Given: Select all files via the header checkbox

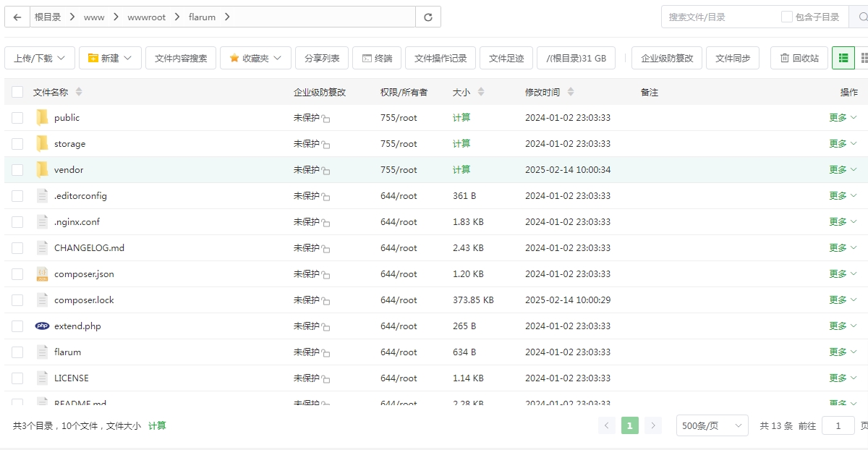Looking at the screenshot, I should click(x=17, y=92).
